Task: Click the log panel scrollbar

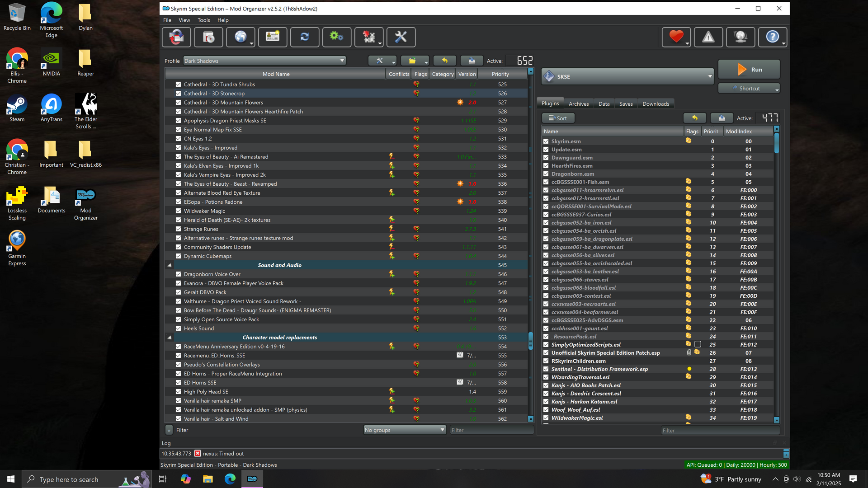Action: pos(786,454)
